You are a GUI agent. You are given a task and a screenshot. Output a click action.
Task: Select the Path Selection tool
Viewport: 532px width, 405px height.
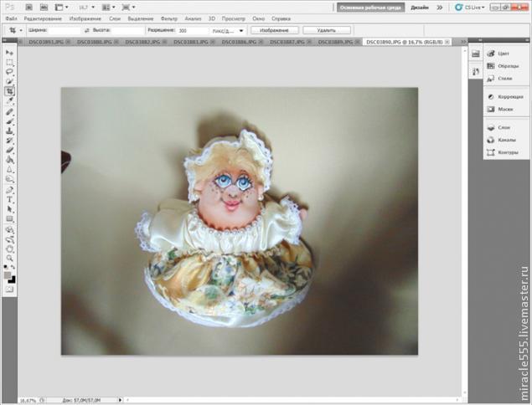click(x=9, y=209)
